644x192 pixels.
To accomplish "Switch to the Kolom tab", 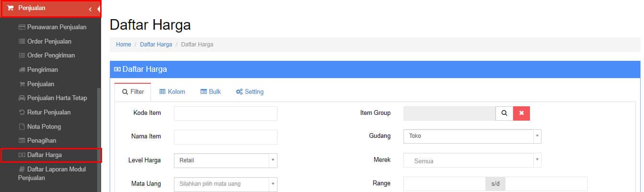I will click(172, 92).
